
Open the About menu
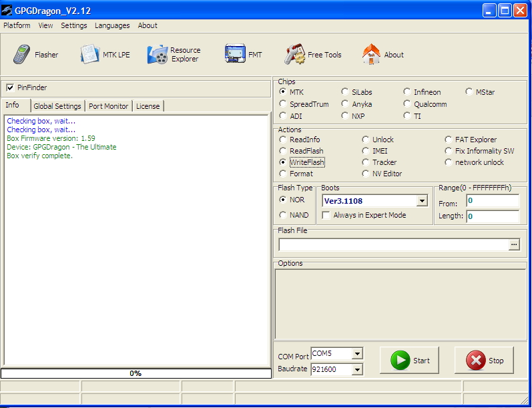coord(148,25)
